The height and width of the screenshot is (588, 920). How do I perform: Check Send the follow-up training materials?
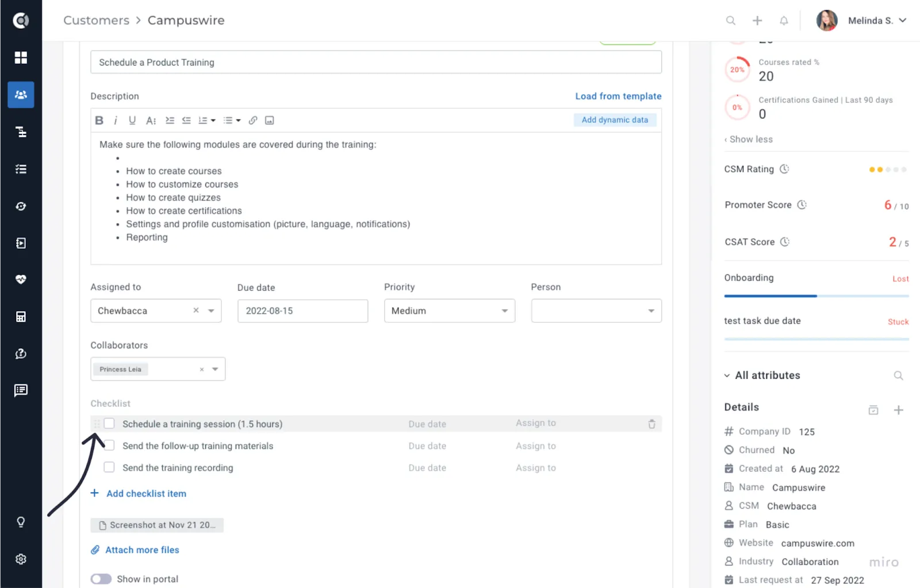tap(109, 445)
